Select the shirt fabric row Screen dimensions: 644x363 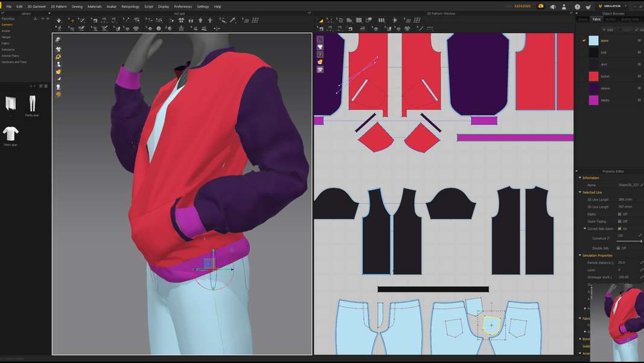pyautogui.click(x=610, y=65)
